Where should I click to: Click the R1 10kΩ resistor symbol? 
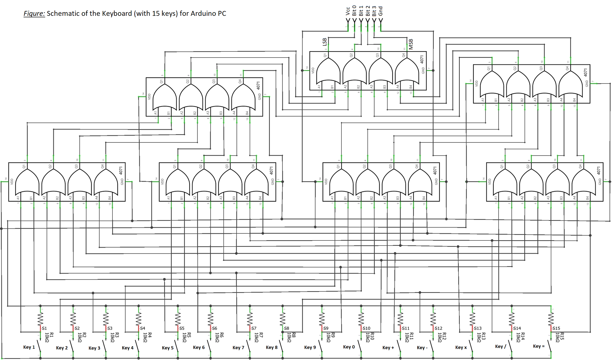[x=40, y=318]
